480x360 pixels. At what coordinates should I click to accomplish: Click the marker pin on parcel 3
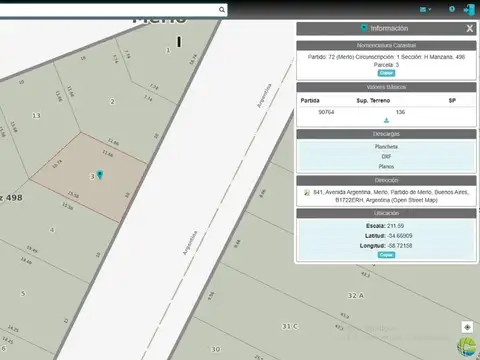[x=100, y=174]
